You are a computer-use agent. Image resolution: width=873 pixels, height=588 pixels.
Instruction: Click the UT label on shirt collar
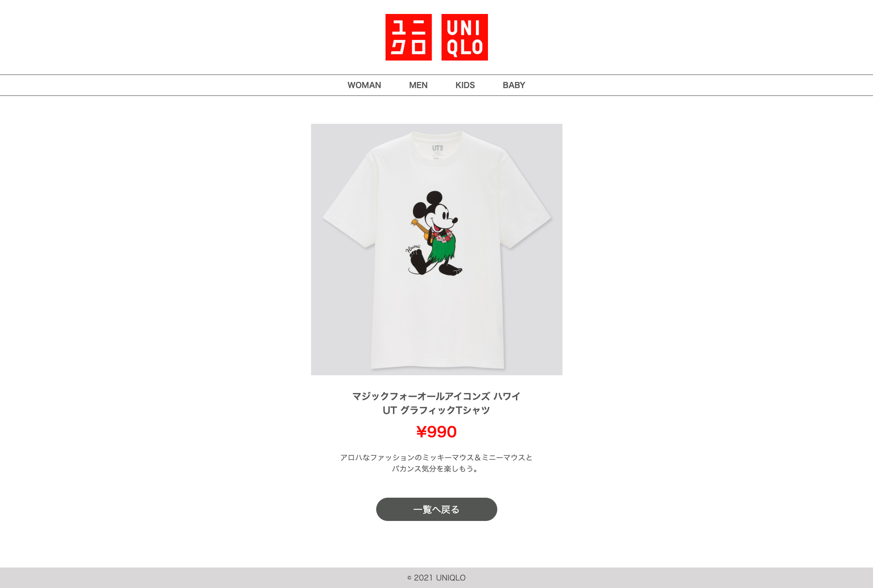click(x=438, y=149)
